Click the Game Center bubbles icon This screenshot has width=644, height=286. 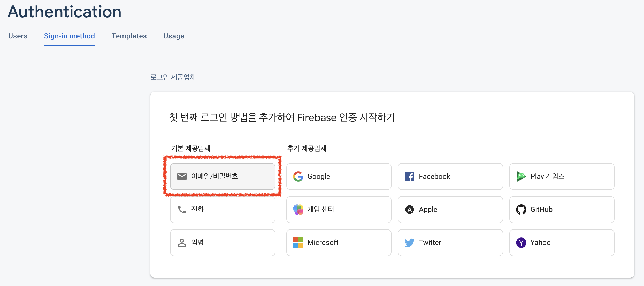tap(298, 209)
